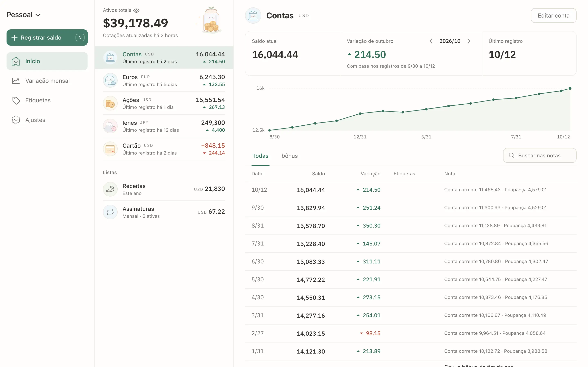Image resolution: width=588 pixels, height=367 pixels.
Task: Switch to the bônus tab
Action: point(290,156)
